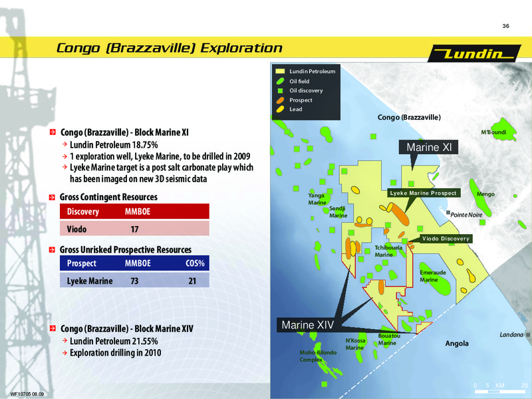Screen dimensions: 532x399
Task: Click the Mengo field label on the map
Action: pos(485,194)
